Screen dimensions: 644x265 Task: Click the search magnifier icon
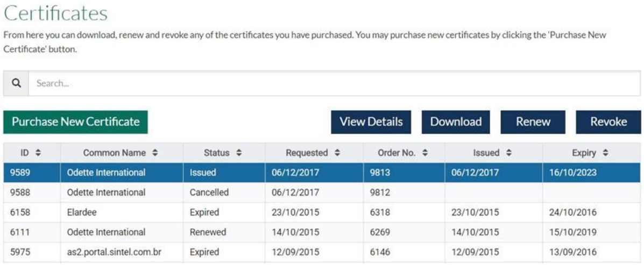(16, 83)
